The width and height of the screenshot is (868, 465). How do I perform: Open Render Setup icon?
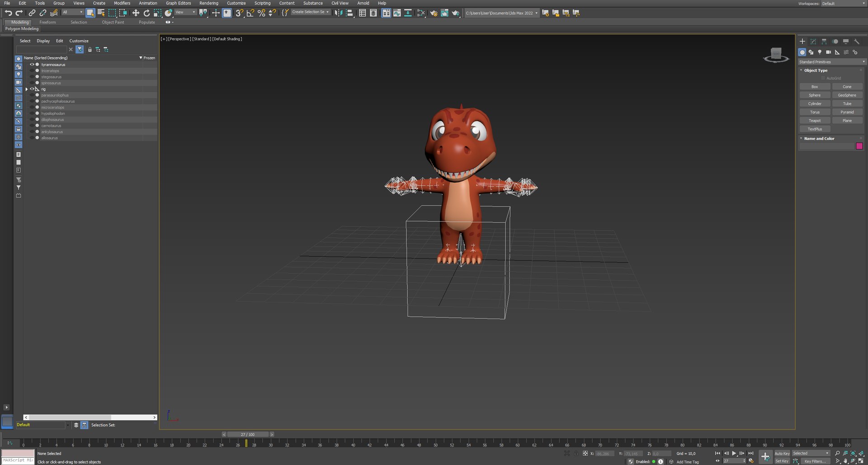click(x=434, y=13)
